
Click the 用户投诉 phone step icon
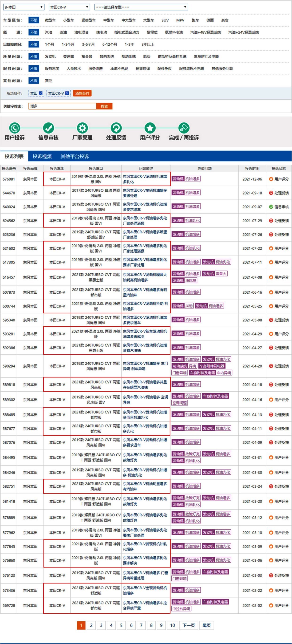(x=15, y=128)
